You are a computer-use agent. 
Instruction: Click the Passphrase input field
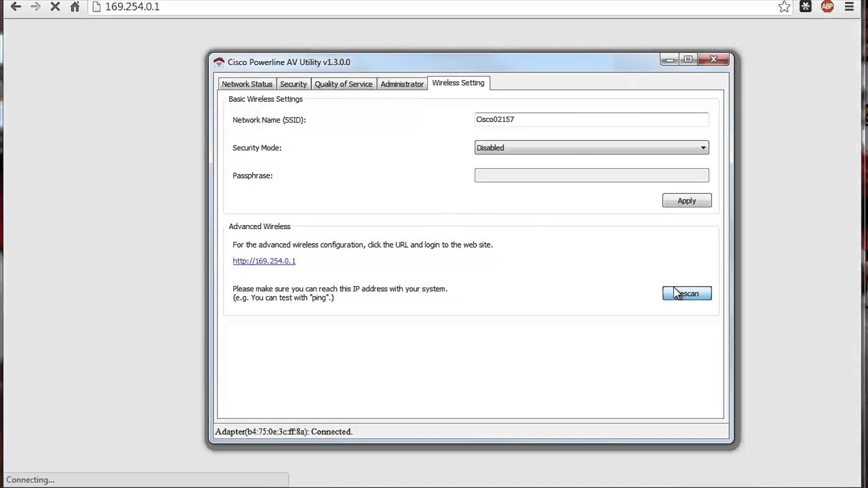591,176
